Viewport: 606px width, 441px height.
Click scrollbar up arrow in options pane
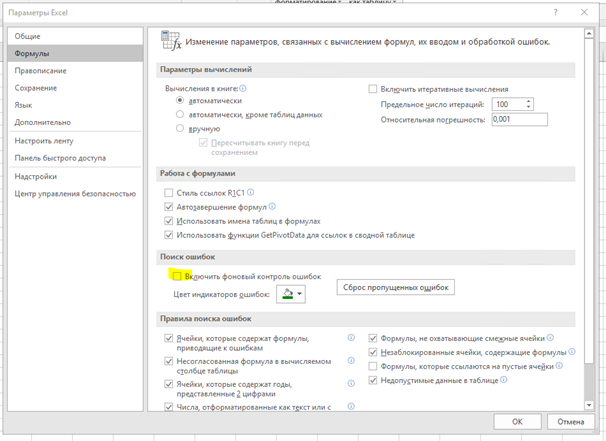point(589,34)
